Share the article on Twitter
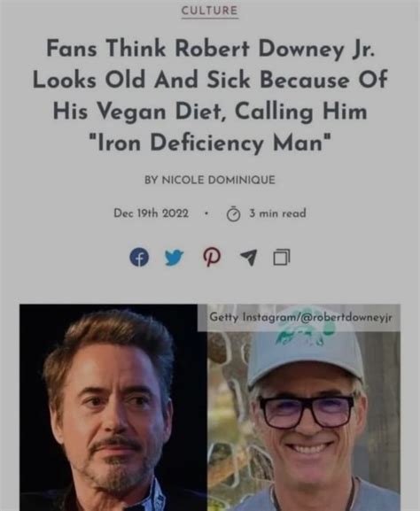420x511 pixels. (175, 258)
